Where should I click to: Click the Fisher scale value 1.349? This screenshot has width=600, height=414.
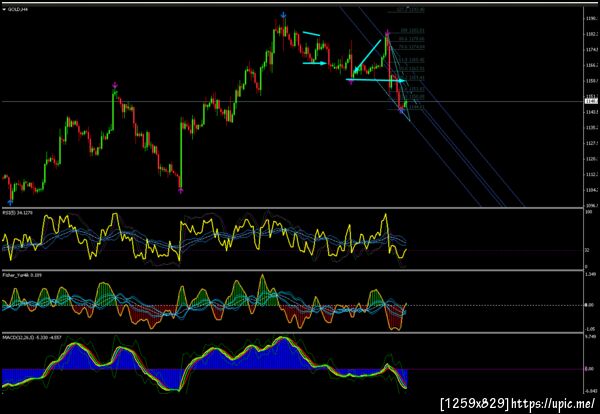coord(590,274)
